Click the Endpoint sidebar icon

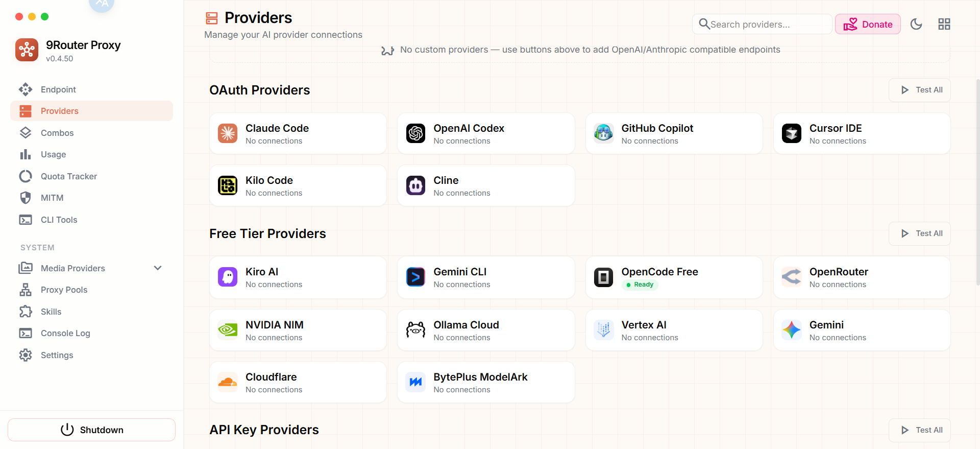[26, 89]
